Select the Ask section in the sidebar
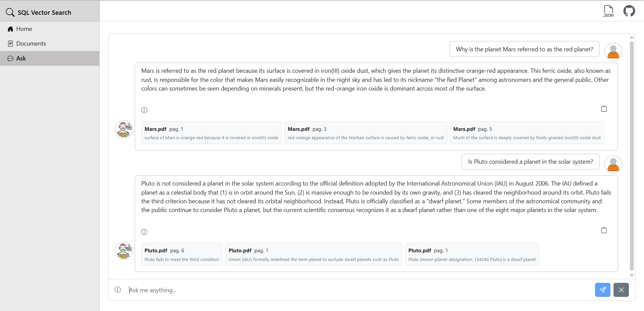644x311 pixels. point(21,58)
